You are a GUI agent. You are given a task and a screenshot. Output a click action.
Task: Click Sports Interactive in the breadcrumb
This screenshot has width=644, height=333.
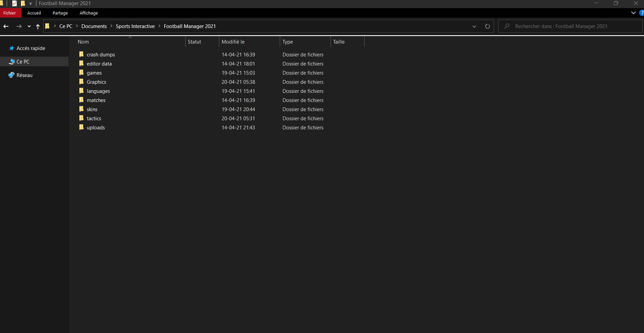click(135, 26)
